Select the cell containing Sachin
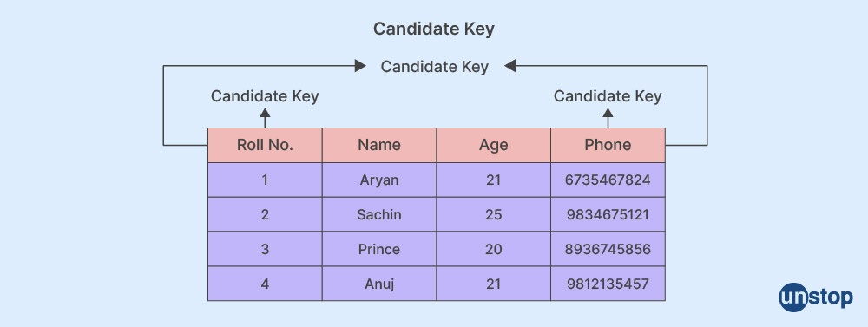 coord(379,215)
